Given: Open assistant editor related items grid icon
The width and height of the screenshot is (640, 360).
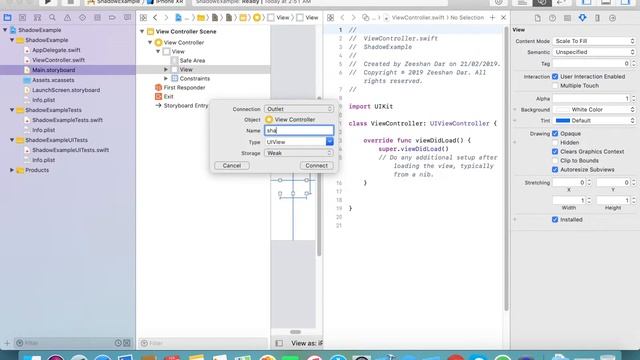Looking at the screenshot, I should tap(331, 18).
